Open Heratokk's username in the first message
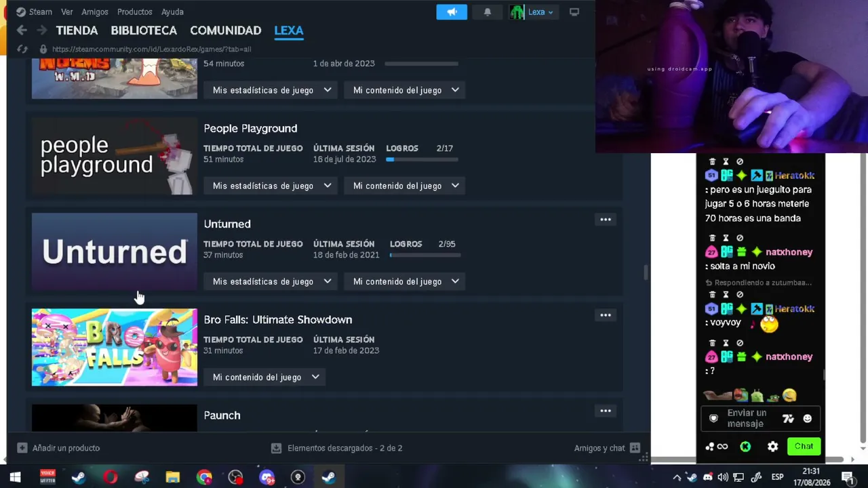 [794, 176]
